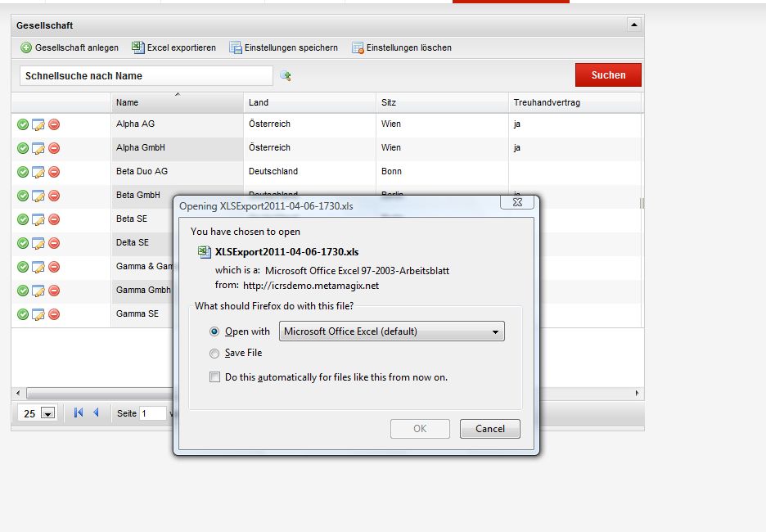The image size is (766, 532).
Task: Click Excel exportieren toolbar item
Action: [174, 47]
